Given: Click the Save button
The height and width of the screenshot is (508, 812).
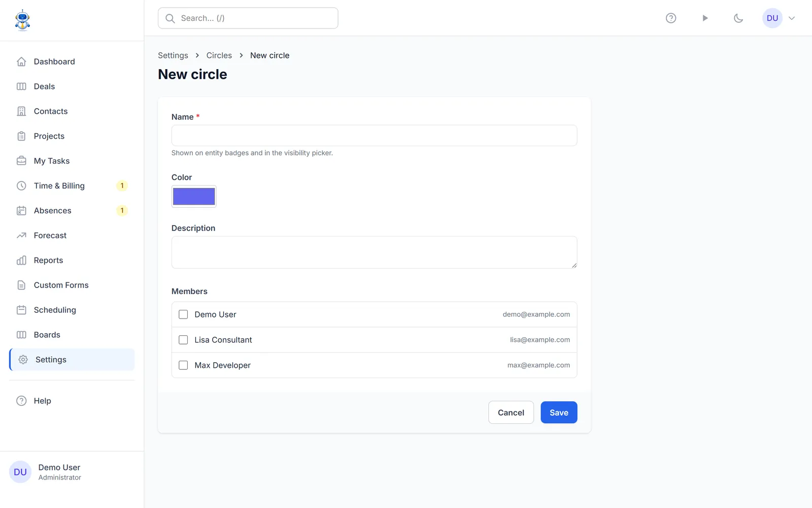Looking at the screenshot, I should 559,412.
